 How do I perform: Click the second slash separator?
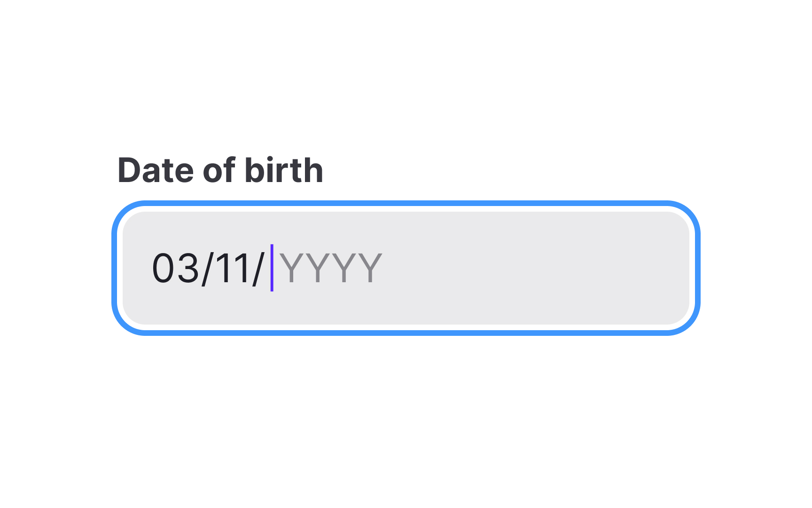click(x=259, y=267)
